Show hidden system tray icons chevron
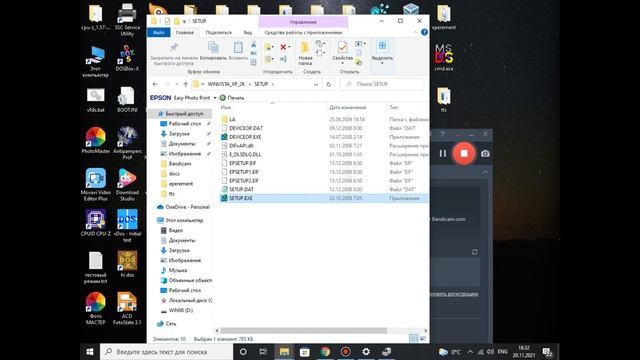The image size is (640, 360). click(470, 351)
